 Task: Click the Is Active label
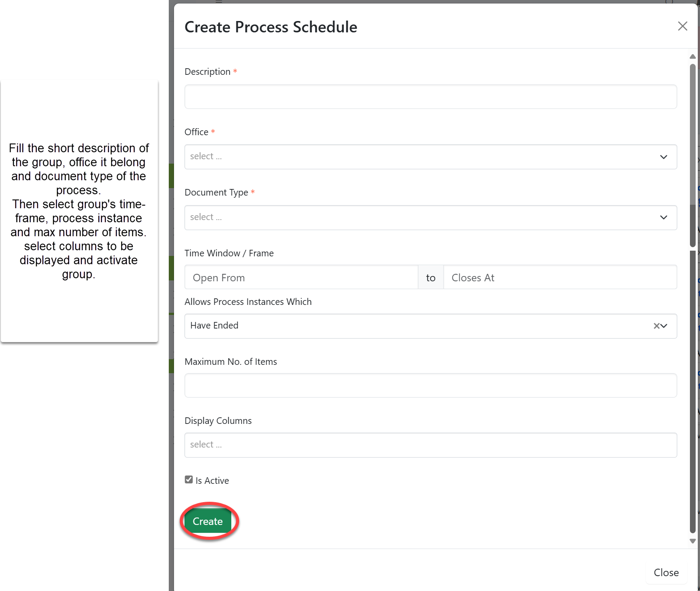212,481
